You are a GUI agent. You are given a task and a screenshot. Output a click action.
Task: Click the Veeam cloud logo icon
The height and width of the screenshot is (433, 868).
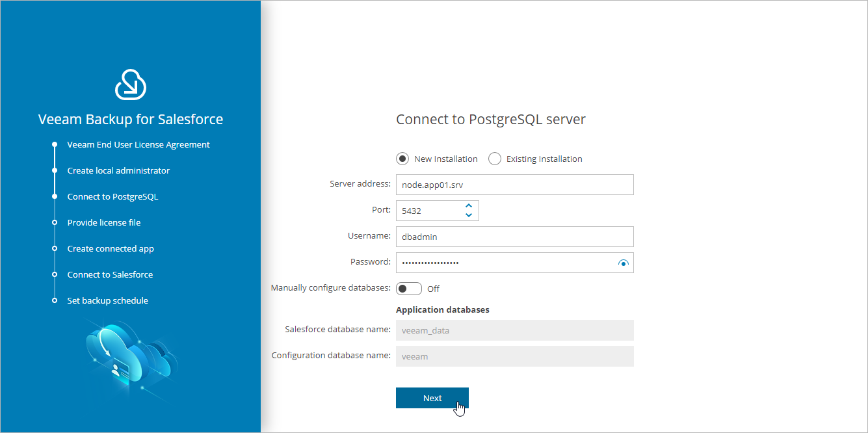click(x=131, y=85)
